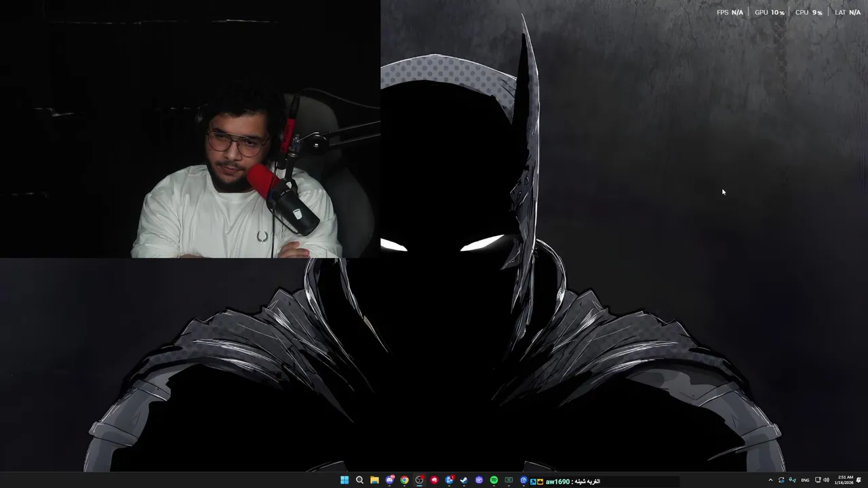Show hidden system tray icons
This screenshot has width=868, height=488.
coord(771,480)
